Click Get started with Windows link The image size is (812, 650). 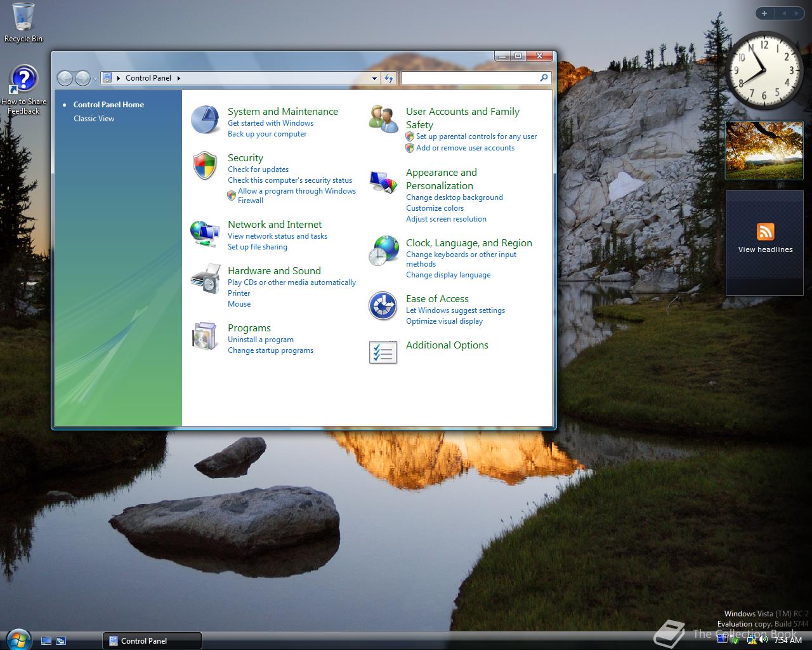271,123
